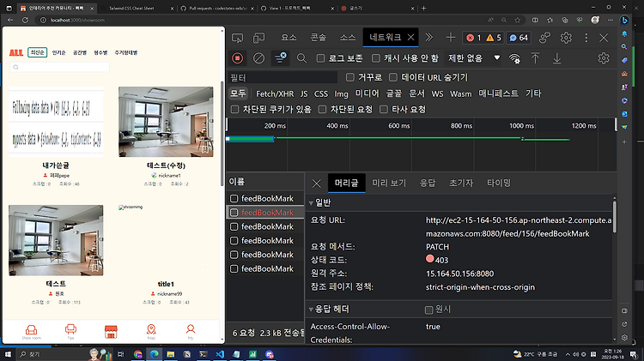Click the warnings count badge
644x361 pixels.
click(494, 38)
